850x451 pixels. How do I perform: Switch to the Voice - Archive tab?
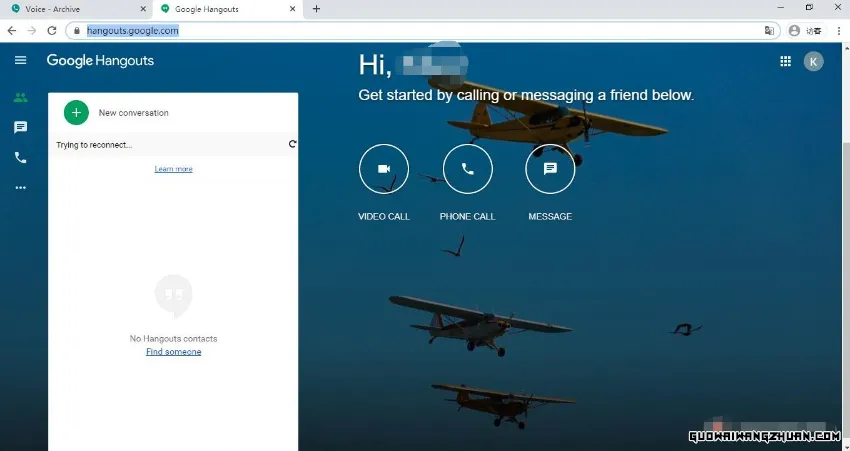(x=76, y=9)
